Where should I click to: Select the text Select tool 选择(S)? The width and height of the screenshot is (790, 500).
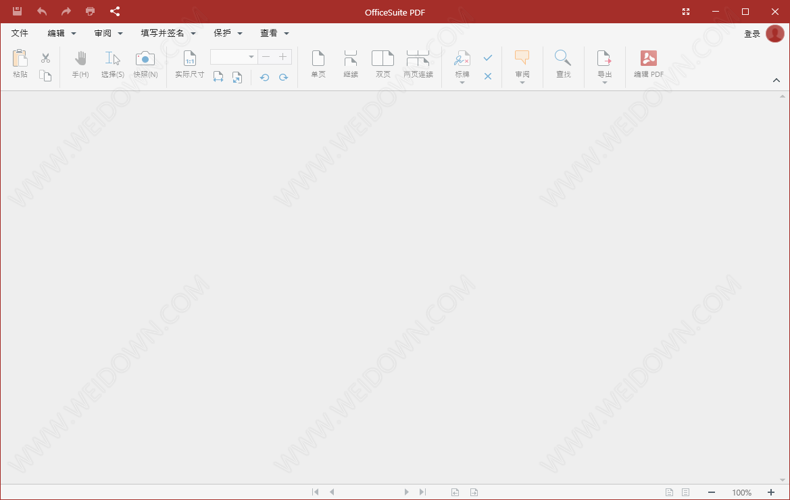112,64
